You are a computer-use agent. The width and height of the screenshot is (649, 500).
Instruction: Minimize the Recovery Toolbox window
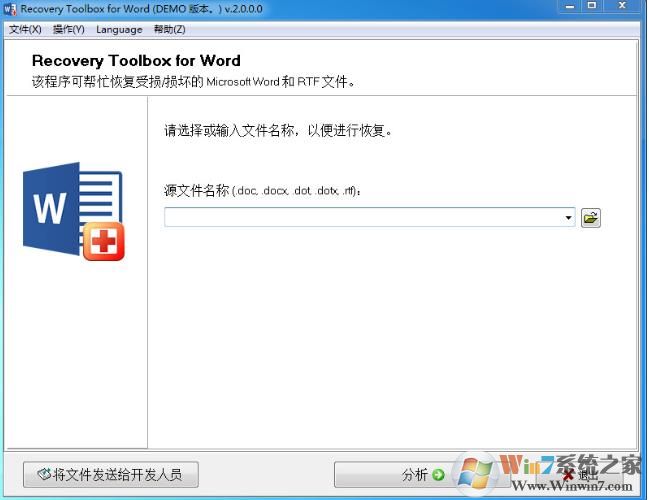(570, 6)
